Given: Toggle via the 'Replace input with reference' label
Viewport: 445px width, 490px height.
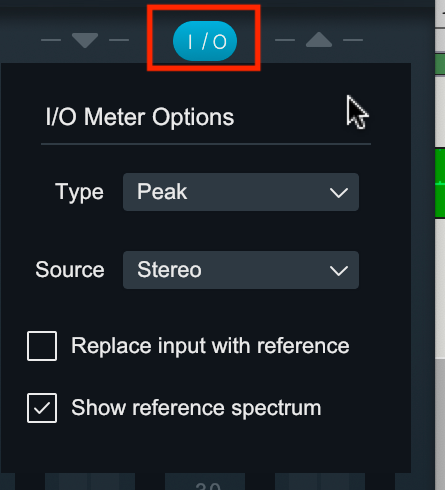Looking at the screenshot, I should point(210,346).
